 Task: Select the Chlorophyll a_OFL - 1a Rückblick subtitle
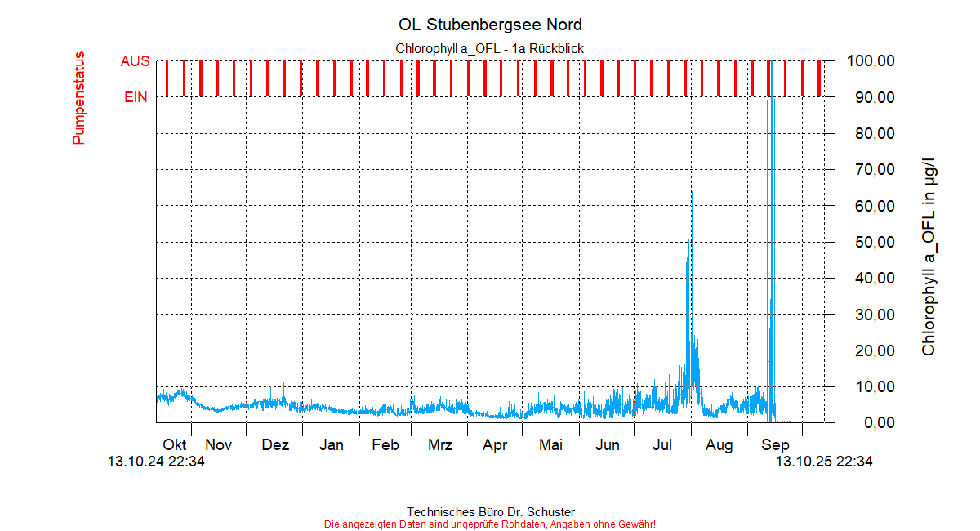pyautogui.click(x=490, y=49)
